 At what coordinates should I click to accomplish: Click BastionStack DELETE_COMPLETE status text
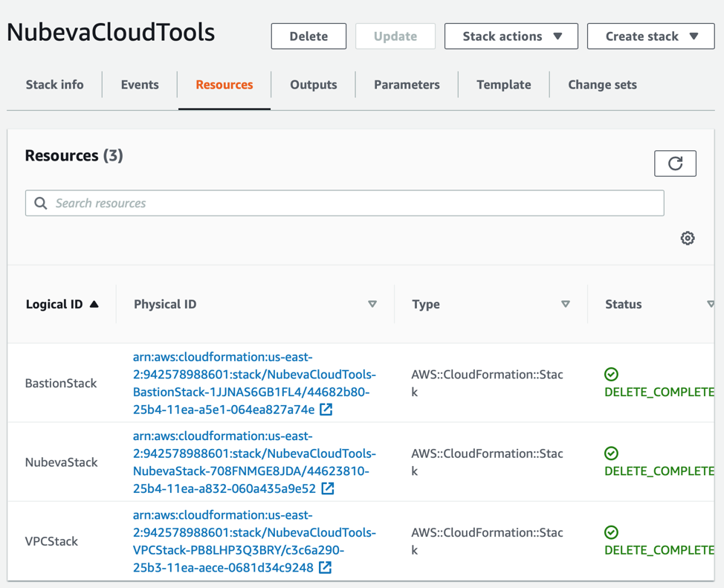coord(659,392)
